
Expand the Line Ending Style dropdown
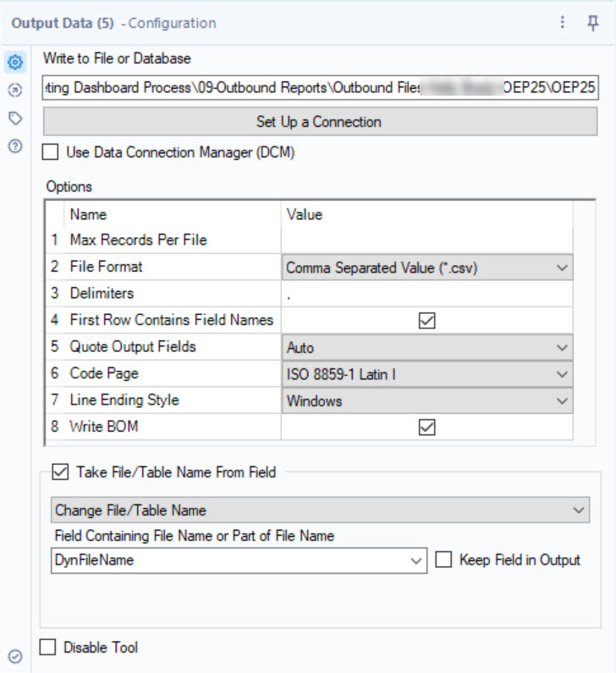(427, 400)
